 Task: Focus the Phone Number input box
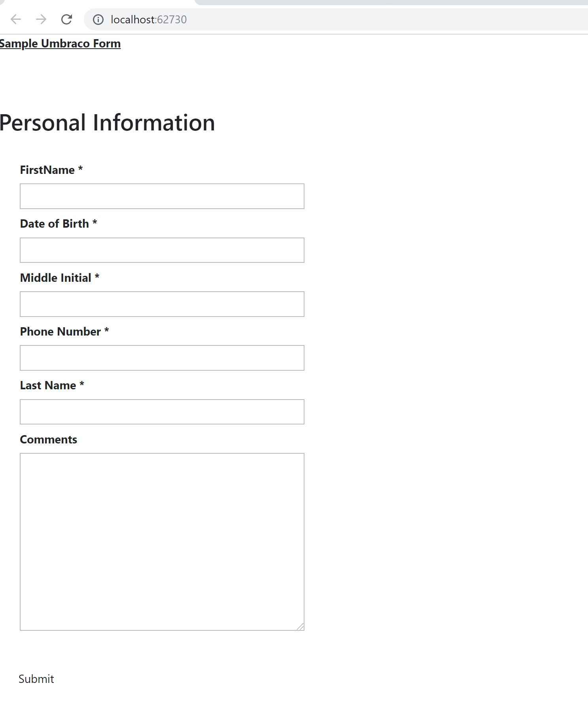(162, 358)
